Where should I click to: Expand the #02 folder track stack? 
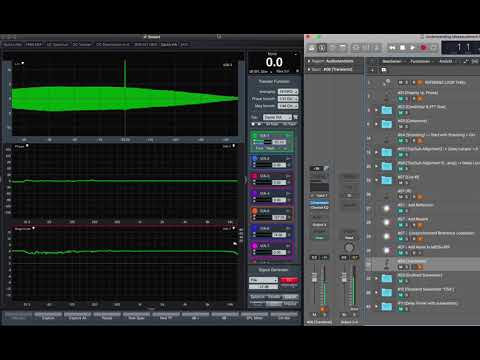pos(377,110)
